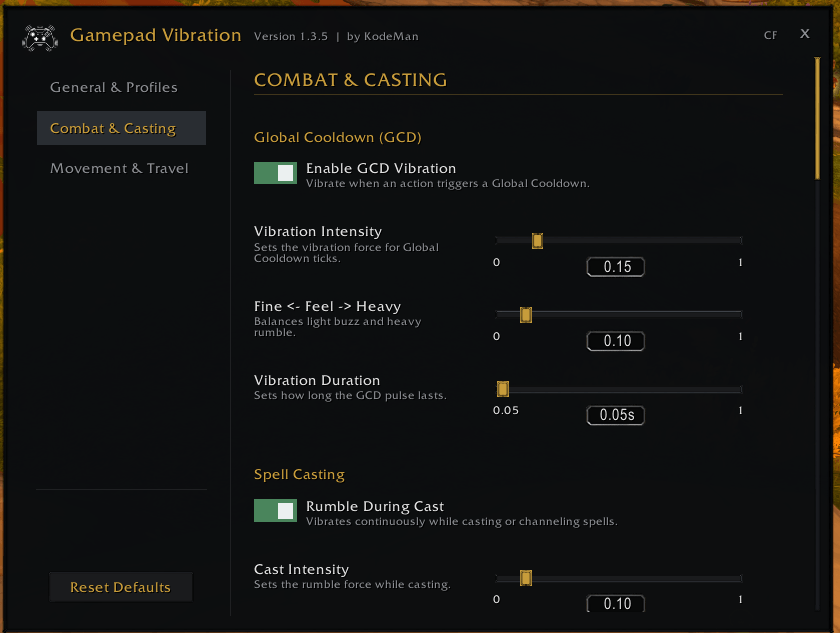The height and width of the screenshot is (633, 840).
Task: Focus the Fine/Heavy feel value box showing 0.10
Action: (x=616, y=341)
